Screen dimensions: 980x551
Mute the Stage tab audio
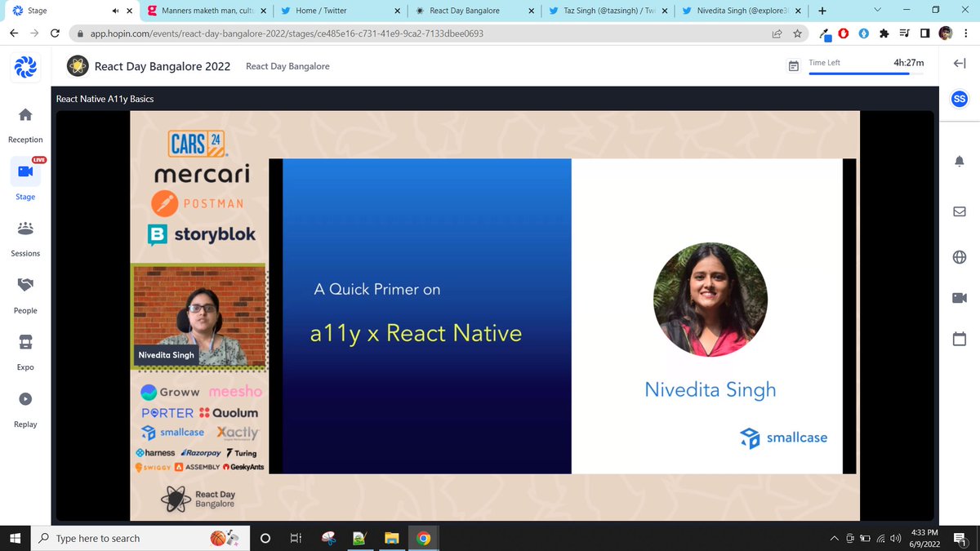pos(115,11)
